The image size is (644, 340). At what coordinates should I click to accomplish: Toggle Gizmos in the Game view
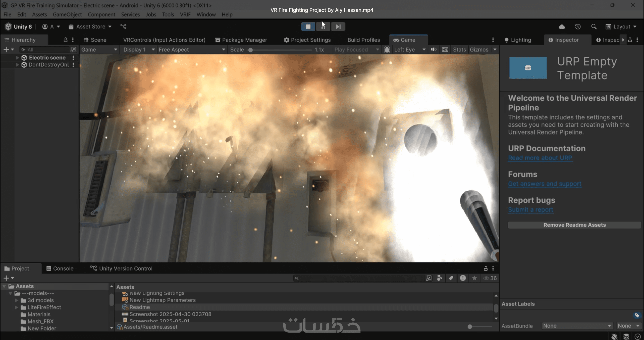coord(479,50)
